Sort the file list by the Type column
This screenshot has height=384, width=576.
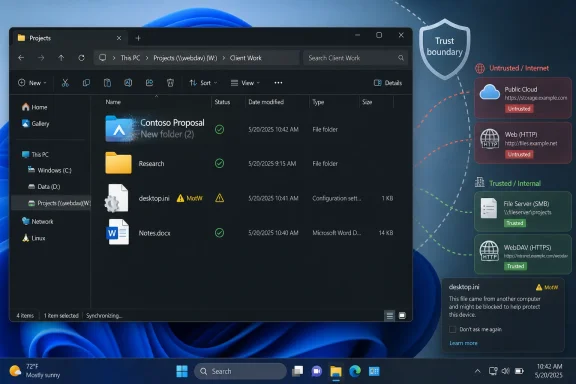coord(318,102)
